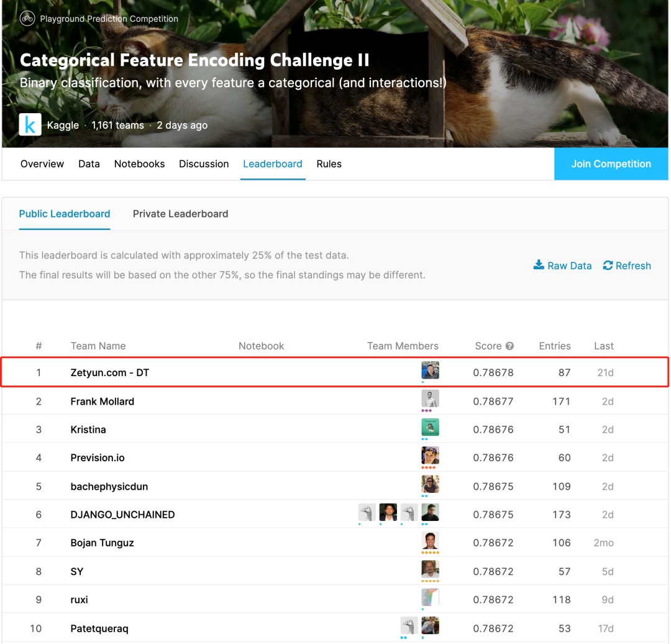Go to the Notebooks tab
This screenshot has width=671, height=644.
pos(139,164)
